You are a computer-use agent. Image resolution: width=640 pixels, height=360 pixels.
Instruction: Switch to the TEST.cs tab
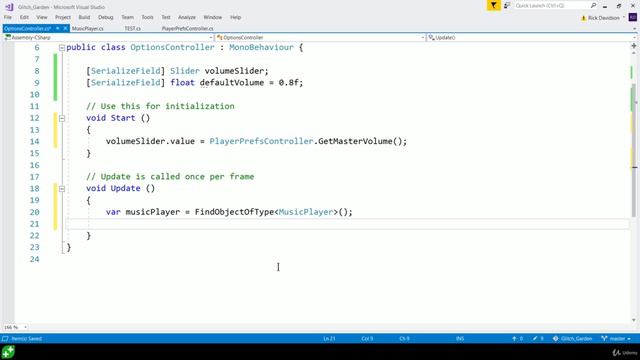coord(133,29)
